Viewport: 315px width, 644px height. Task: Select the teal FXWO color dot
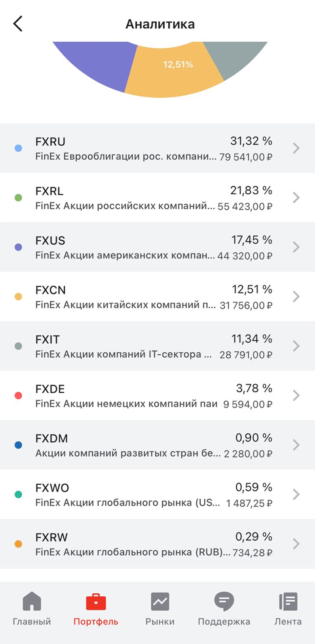18,494
